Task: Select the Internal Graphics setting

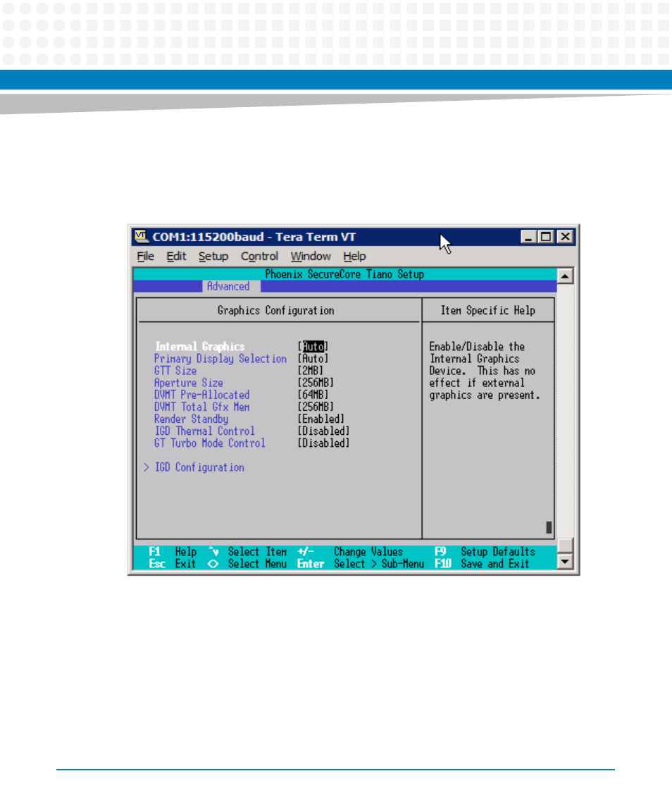Action: tap(200, 347)
